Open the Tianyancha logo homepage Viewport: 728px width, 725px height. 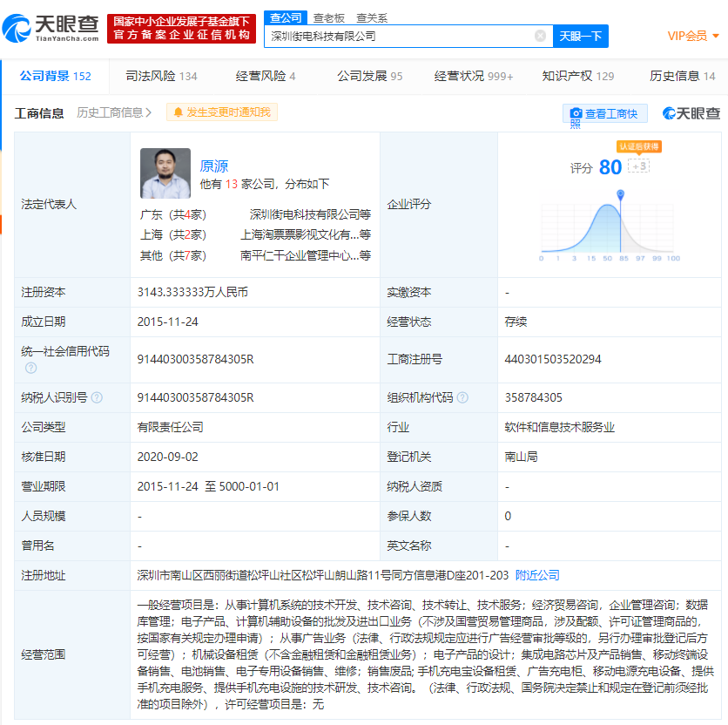click(x=51, y=28)
